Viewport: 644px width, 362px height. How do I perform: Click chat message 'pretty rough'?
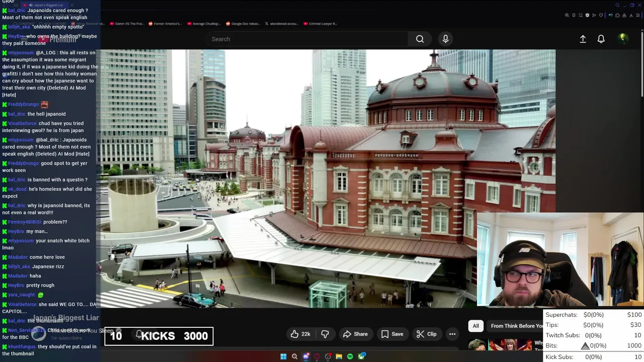(x=40, y=285)
